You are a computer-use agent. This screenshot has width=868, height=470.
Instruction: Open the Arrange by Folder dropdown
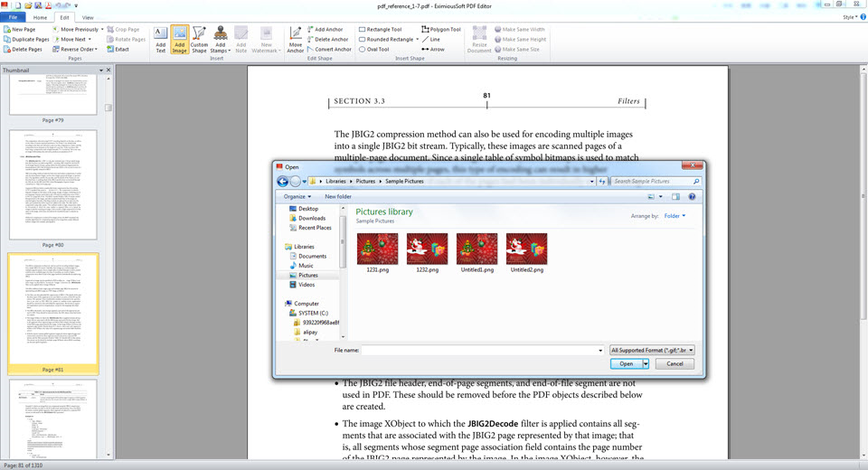[675, 216]
